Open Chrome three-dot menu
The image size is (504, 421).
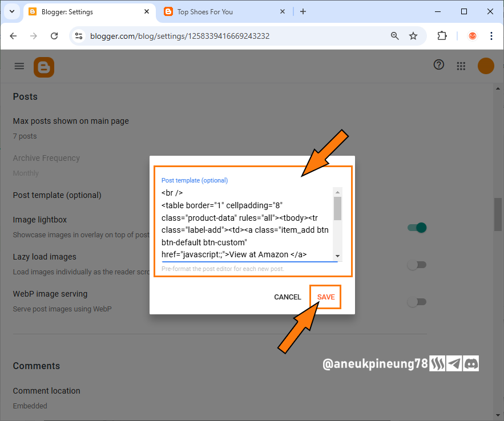coord(491,36)
